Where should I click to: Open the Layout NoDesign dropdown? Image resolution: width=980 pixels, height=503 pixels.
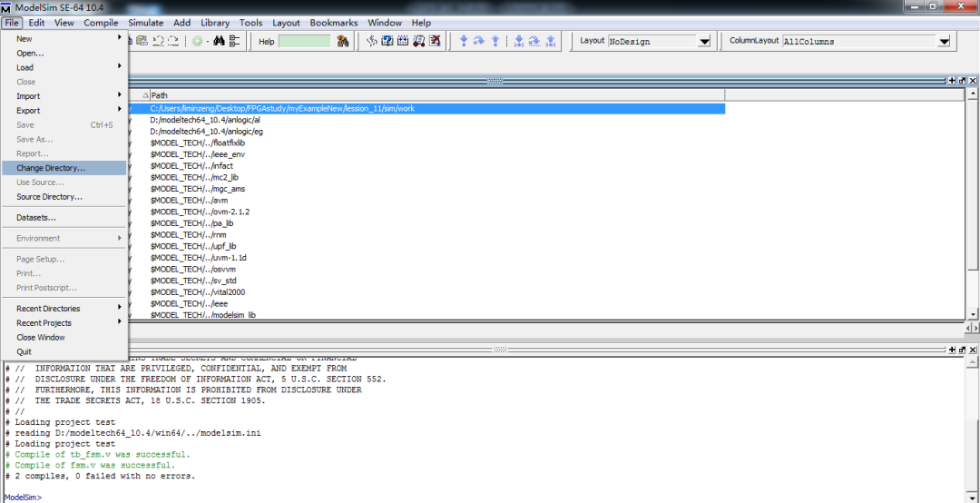pyautogui.click(x=704, y=41)
